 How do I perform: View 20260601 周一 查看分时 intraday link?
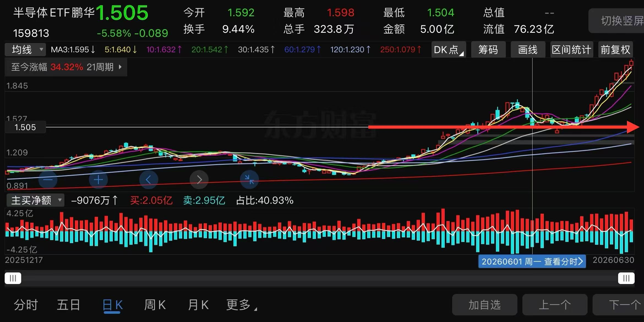(x=532, y=261)
